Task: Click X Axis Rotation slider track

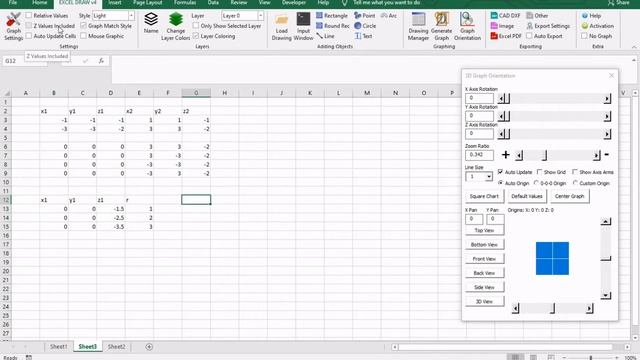Action: (557, 98)
